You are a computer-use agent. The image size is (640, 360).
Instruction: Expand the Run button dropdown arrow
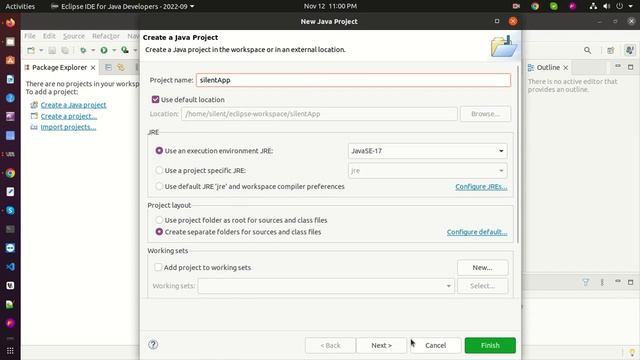pyautogui.click(x=114, y=50)
